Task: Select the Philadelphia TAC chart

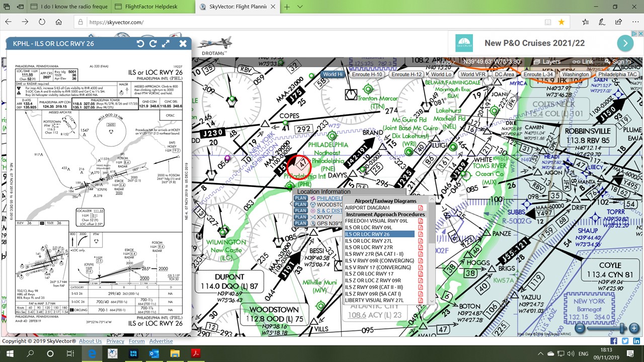Action: (617, 74)
